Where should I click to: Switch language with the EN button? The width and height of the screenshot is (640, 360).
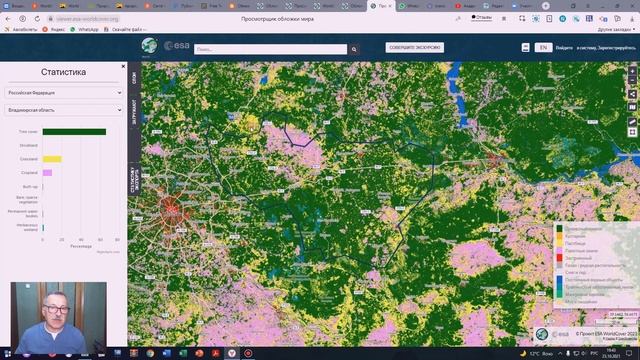543,47
